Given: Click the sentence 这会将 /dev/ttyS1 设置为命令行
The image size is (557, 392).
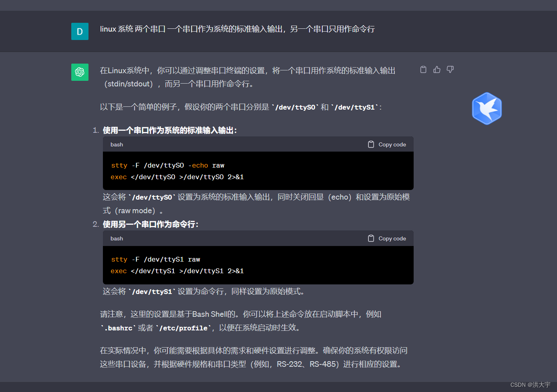Looking at the screenshot, I should coord(205,292).
